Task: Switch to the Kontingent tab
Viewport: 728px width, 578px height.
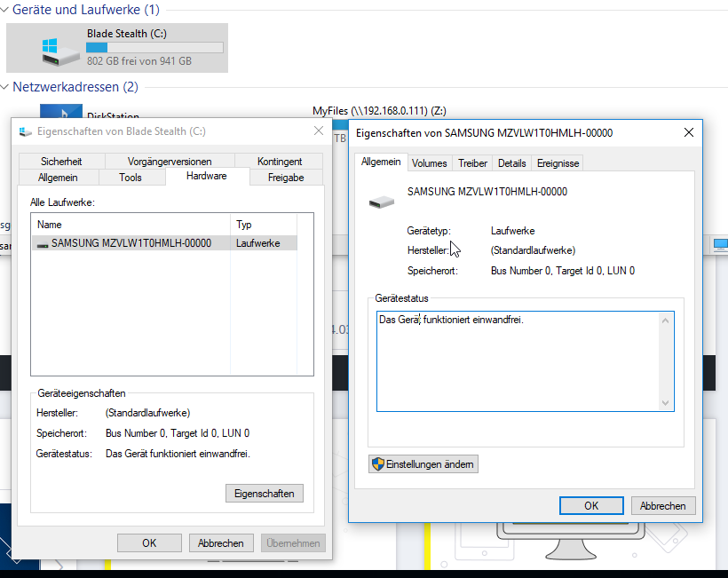Action: point(280,161)
